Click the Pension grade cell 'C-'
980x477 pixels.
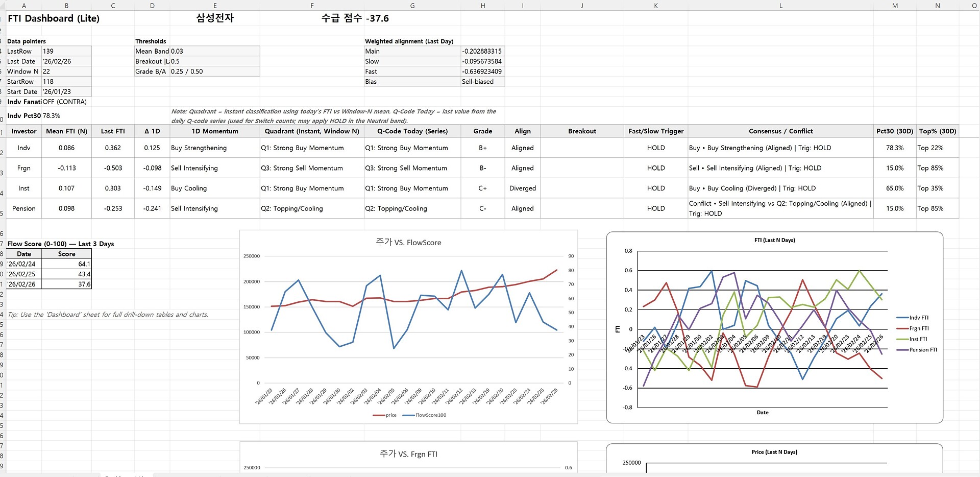pyautogui.click(x=482, y=208)
